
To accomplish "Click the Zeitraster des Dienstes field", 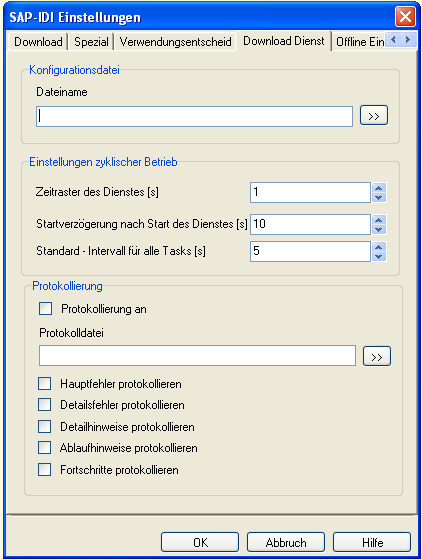I will pyautogui.click(x=310, y=192).
